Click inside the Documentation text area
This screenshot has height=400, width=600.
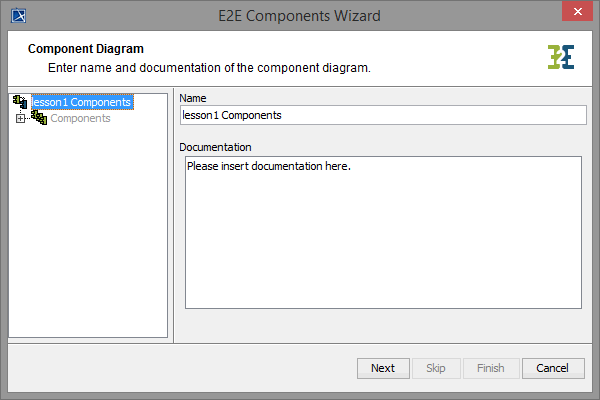[382, 232]
